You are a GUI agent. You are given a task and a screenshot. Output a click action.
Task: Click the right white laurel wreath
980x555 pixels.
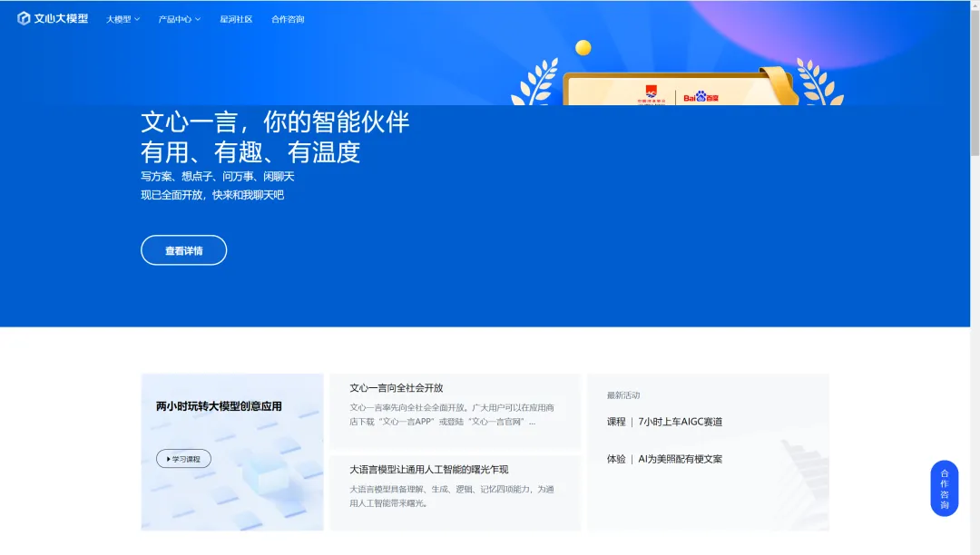(818, 83)
